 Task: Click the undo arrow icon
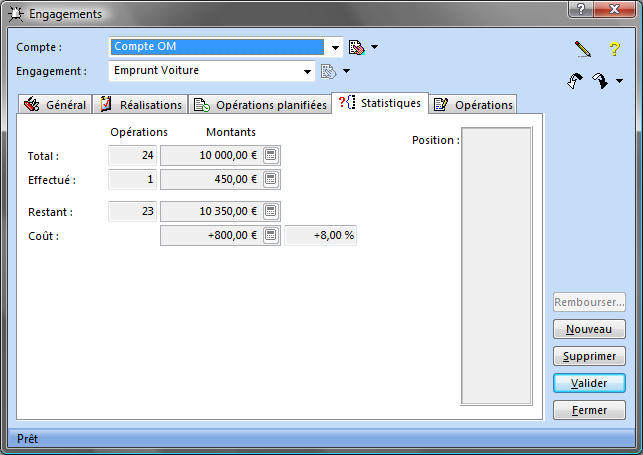pyautogui.click(x=574, y=81)
